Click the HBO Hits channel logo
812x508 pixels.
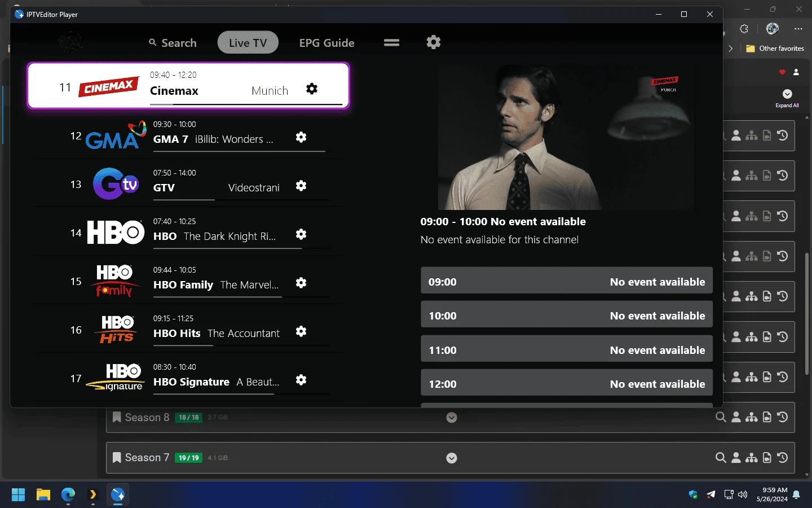(117, 330)
